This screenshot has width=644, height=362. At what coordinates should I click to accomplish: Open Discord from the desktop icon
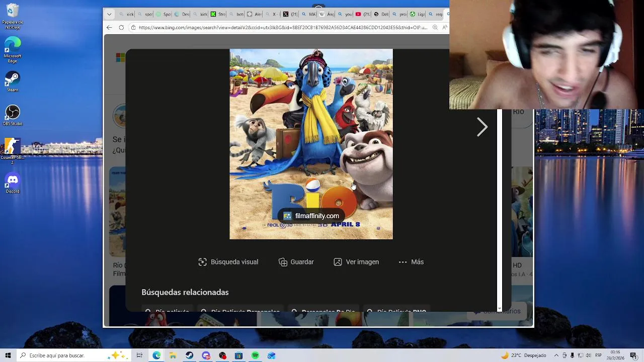pyautogui.click(x=13, y=183)
